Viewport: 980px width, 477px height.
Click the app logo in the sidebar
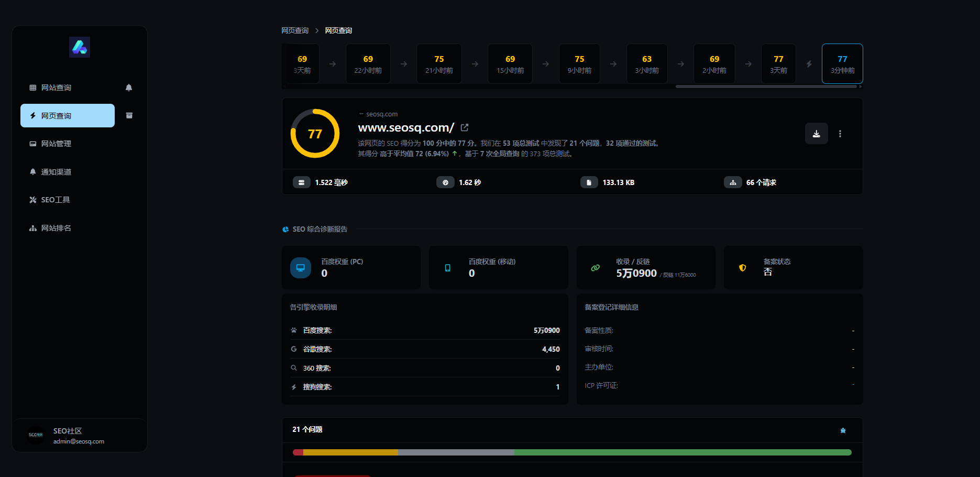(x=80, y=47)
